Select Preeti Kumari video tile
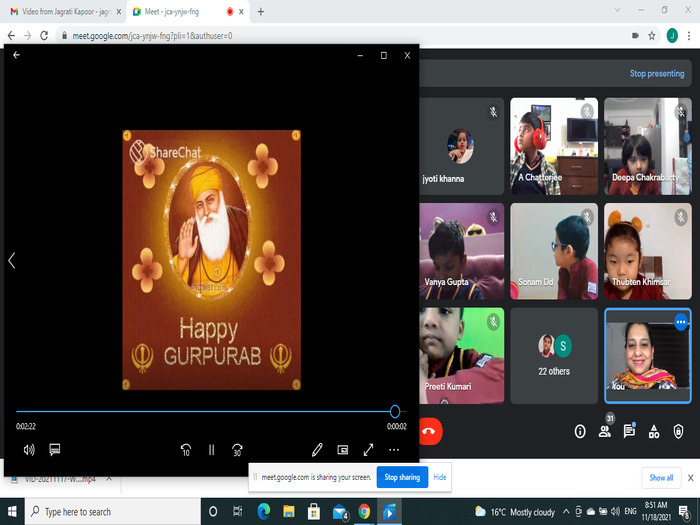Viewport: 700px width, 525px height. click(462, 356)
